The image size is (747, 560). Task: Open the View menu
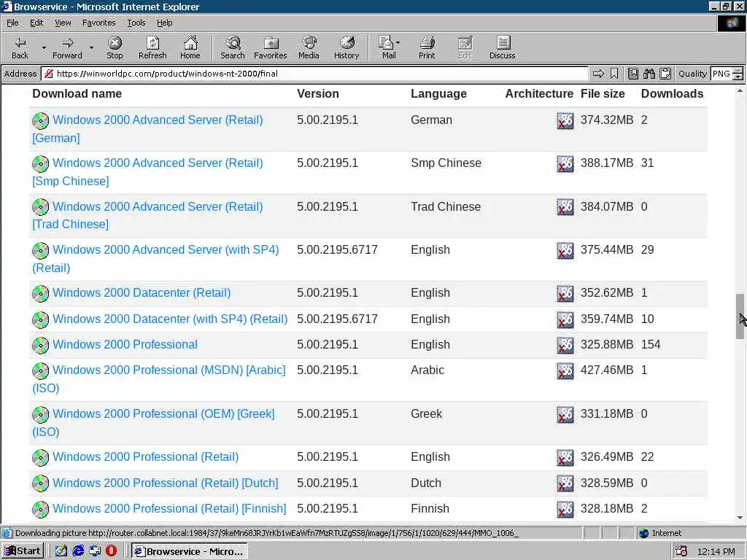click(x=63, y=23)
